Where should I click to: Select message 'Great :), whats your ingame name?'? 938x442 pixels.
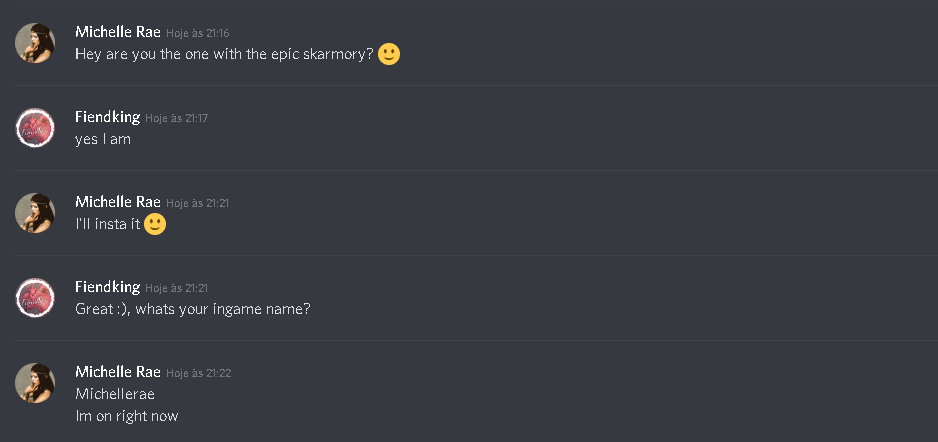[x=193, y=309]
